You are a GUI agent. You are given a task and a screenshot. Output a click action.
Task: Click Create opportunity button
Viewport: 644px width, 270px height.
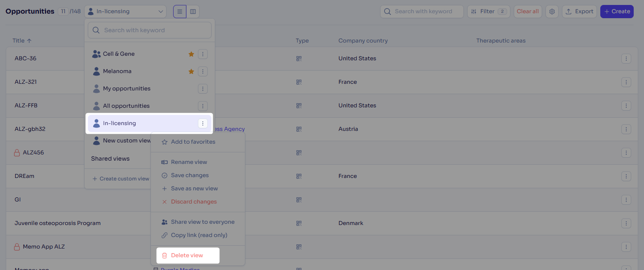(617, 12)
